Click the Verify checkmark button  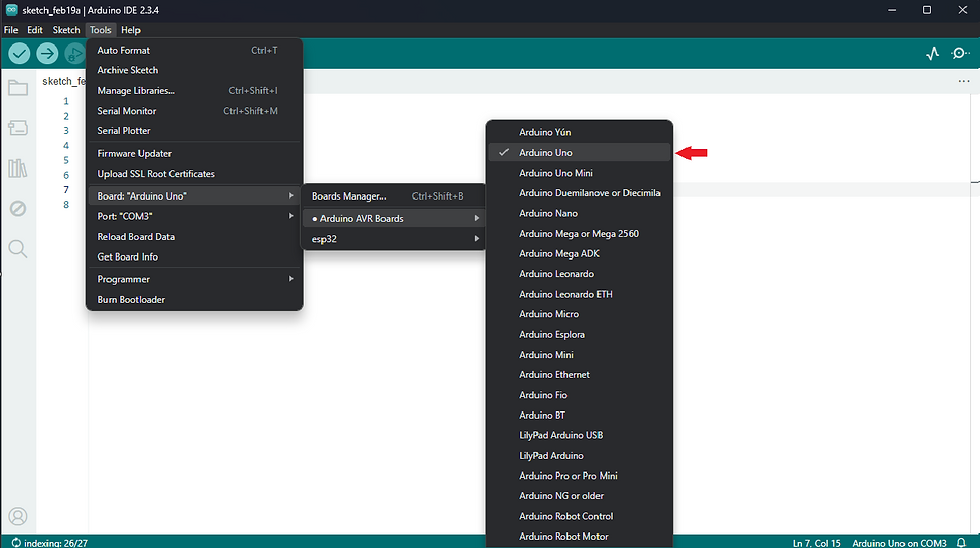click(x=19, y=54)
